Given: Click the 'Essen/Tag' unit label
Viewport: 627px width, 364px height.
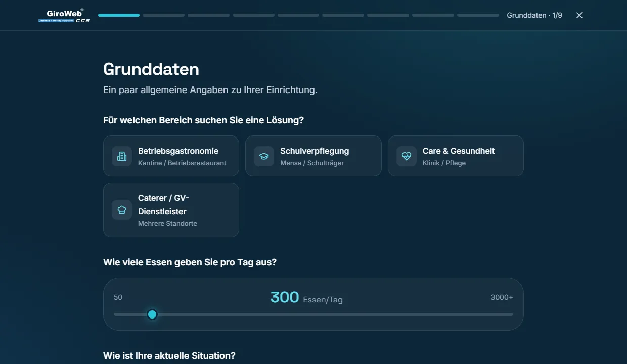Looking at the screenshot, I should [323, 300].
